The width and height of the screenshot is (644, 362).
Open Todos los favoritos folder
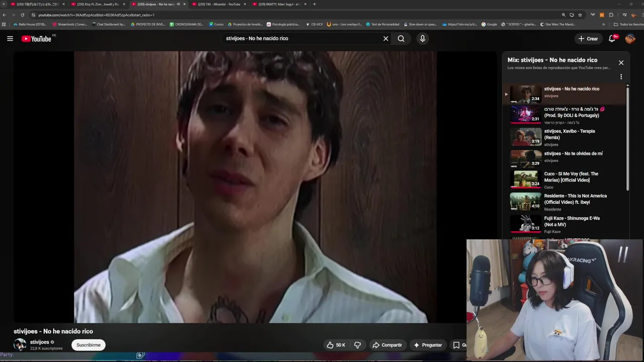(x=629, y=24)
